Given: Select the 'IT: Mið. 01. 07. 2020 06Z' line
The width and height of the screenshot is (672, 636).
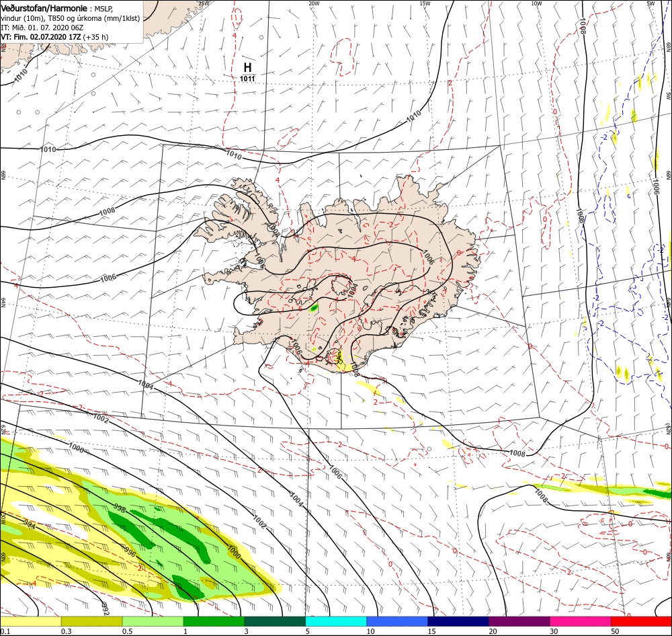Looking at the screenshot, I should (x=42, y=28).
